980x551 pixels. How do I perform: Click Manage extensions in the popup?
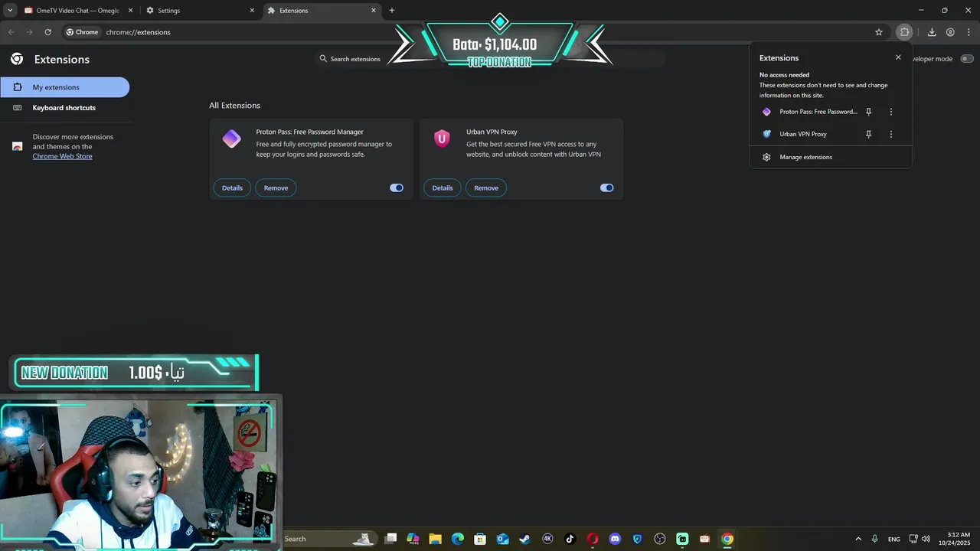[831, 157]
